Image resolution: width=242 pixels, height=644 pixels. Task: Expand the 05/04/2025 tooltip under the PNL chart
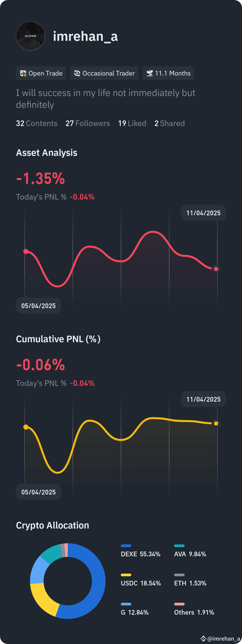click(38, 305)
